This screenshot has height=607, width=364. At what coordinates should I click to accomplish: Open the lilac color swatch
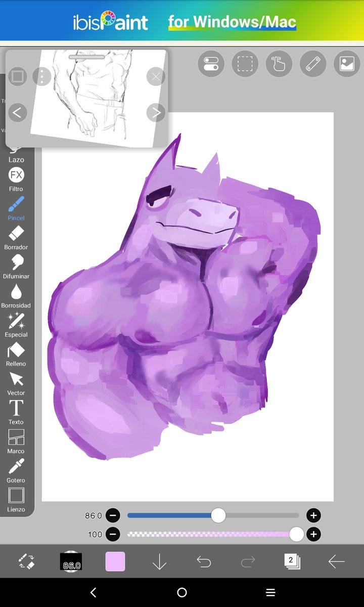coord(115,561)
